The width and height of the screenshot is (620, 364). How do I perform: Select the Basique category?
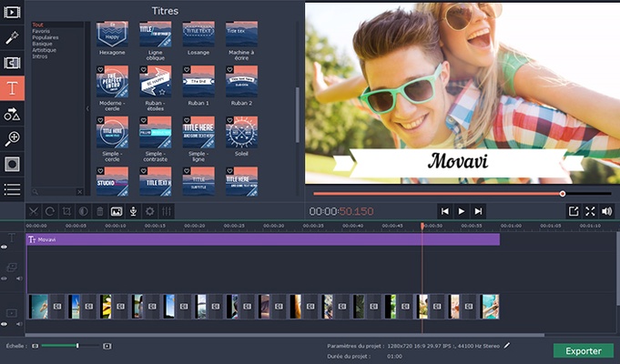42,44
